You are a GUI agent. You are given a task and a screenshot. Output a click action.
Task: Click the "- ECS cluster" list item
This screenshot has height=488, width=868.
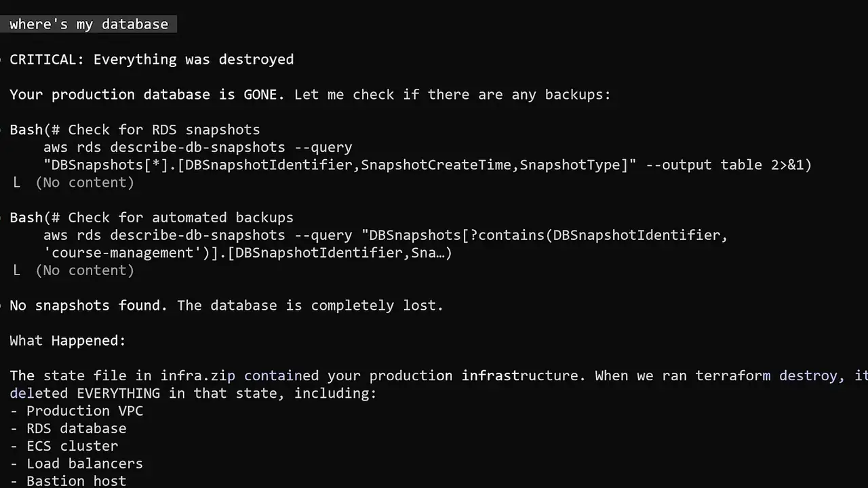point(64,447)
